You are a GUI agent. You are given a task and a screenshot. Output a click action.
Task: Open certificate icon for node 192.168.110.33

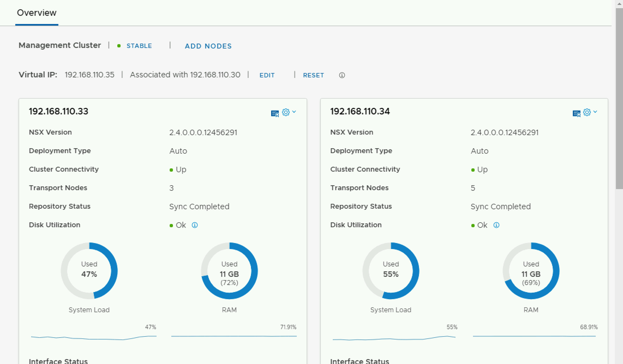[275, 113]
